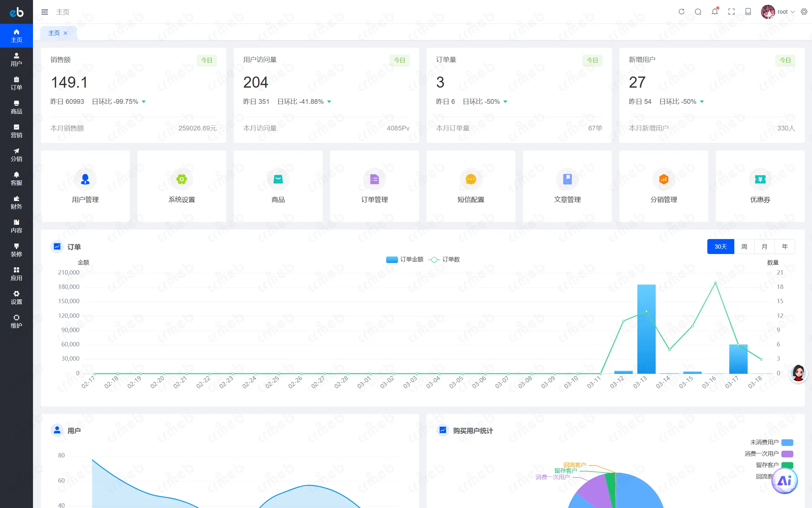Image resolution: width=812 pixels, height=508 pixels.
Task: Click the 今日 tag on 订单量 card
Action: [x=592, y=60]
